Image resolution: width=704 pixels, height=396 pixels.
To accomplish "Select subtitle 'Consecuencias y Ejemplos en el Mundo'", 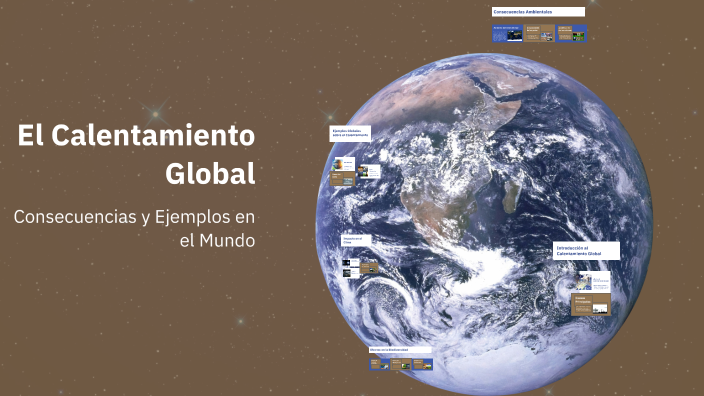I will (134, 229).
